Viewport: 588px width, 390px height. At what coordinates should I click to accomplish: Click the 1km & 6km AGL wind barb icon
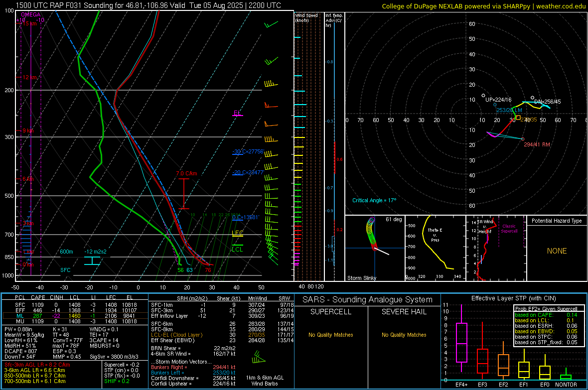[x=259, y=357]
